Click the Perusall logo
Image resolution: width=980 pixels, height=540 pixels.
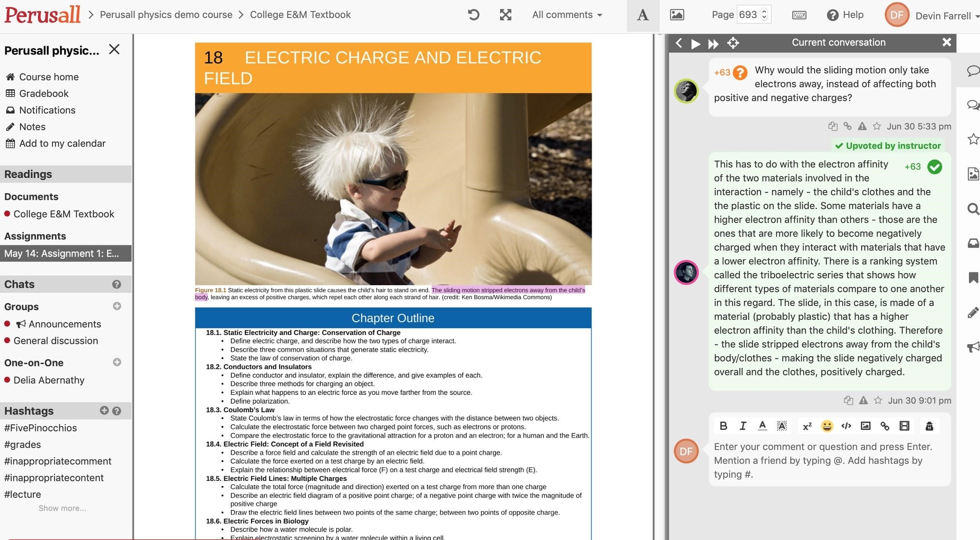pos(42,14)
